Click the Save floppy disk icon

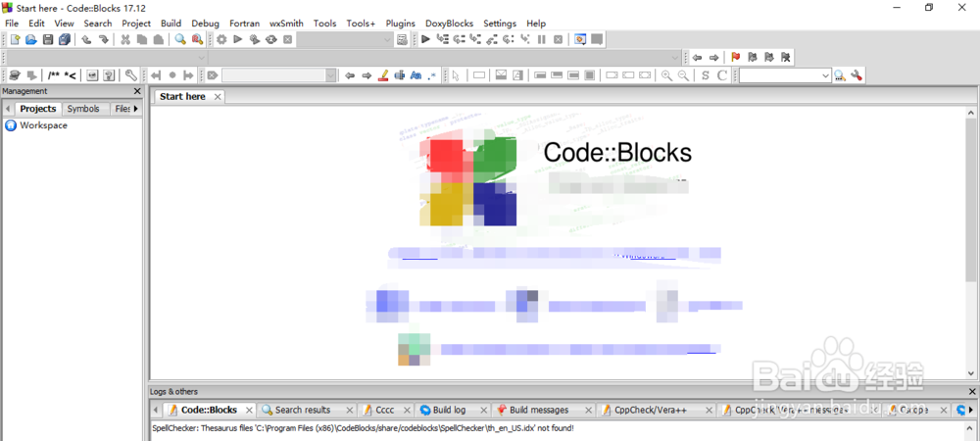[x=47, y=39]
